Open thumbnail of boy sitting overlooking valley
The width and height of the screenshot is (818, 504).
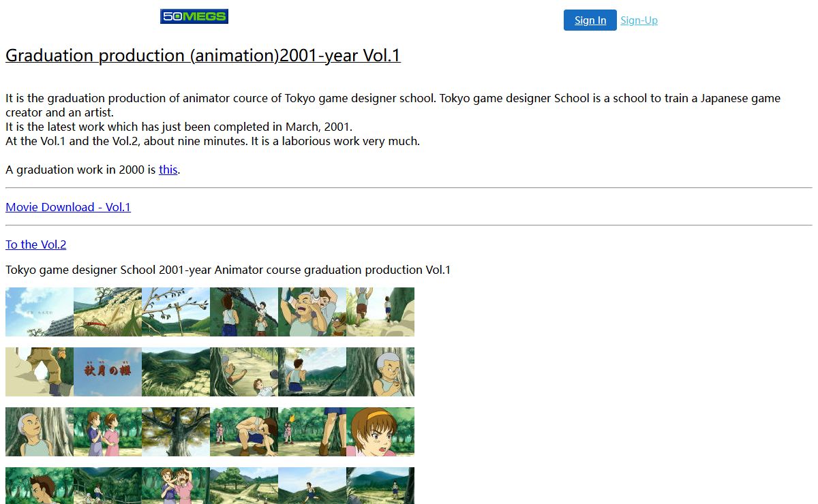pyautogui.click(x=312, y=372)
